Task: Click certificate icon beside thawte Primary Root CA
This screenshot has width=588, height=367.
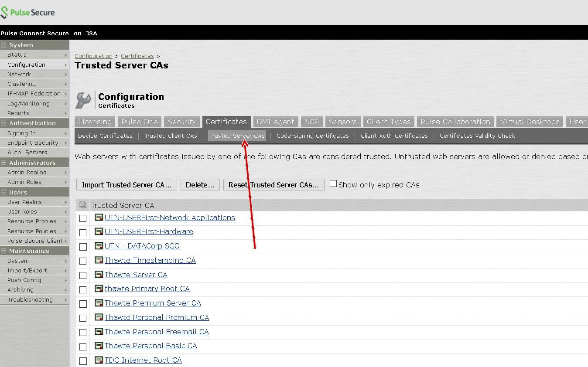Action: pyautogui.click(x=99, y=289)
